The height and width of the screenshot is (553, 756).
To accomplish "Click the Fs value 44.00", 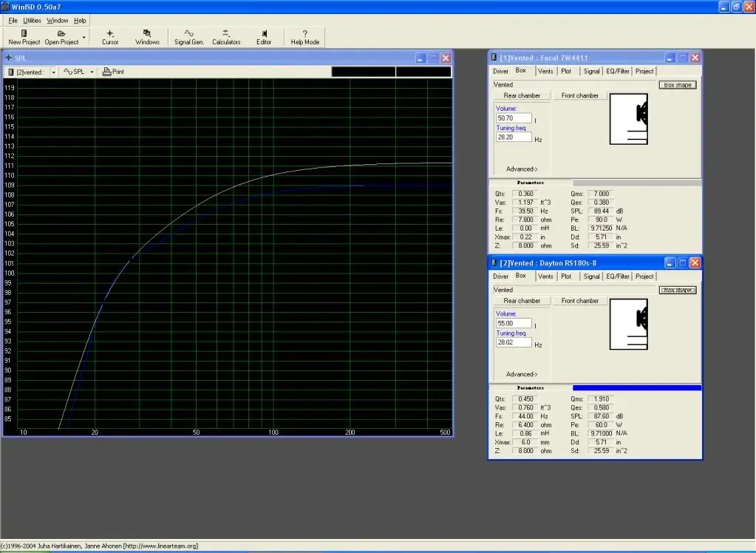I will [x=525, y=416].
